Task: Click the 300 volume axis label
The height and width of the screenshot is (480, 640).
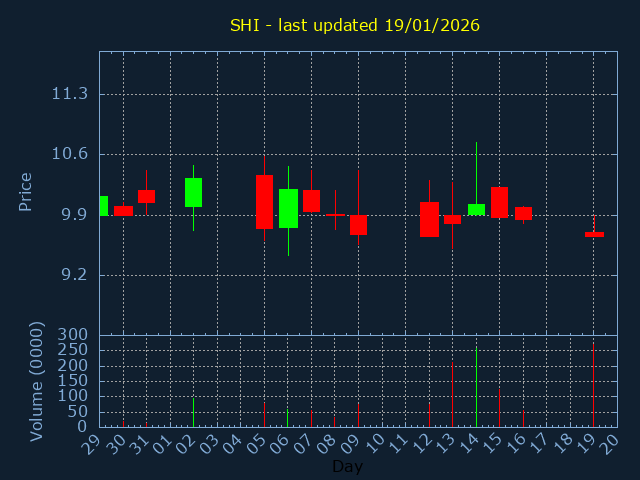Action: 73,335
